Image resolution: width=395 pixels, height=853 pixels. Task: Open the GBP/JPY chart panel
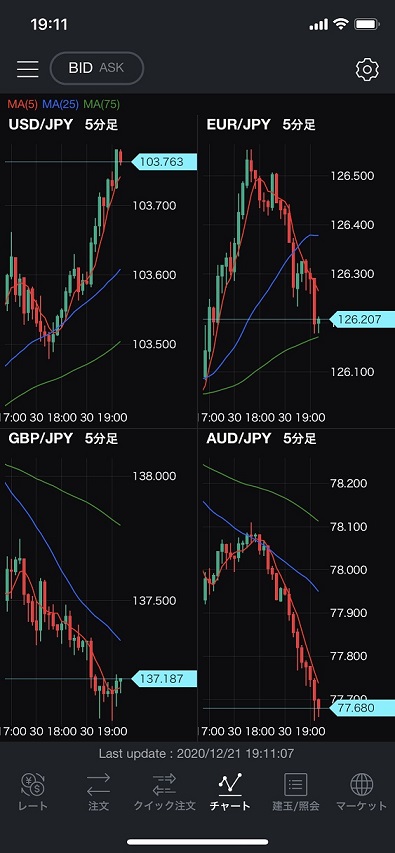[98, 585]
